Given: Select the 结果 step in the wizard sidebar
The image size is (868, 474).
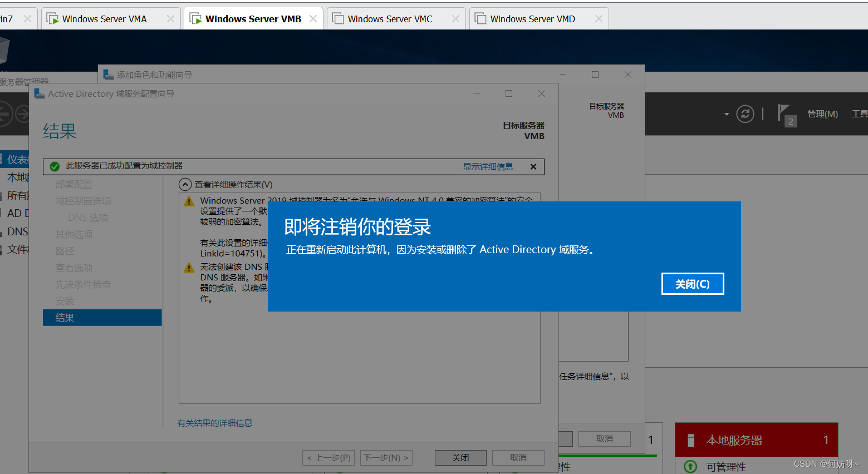Looking at the screenshot, I should coord(102,318).
